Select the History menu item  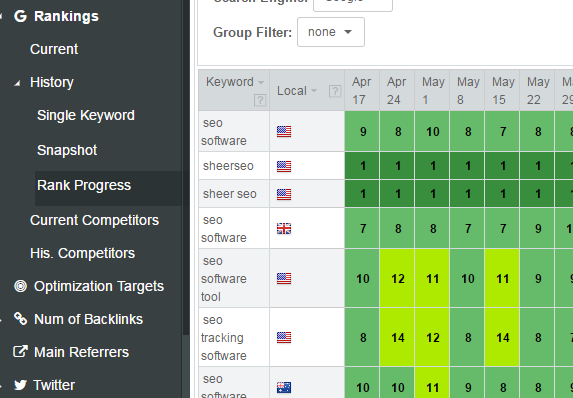(x=52, y=82)
